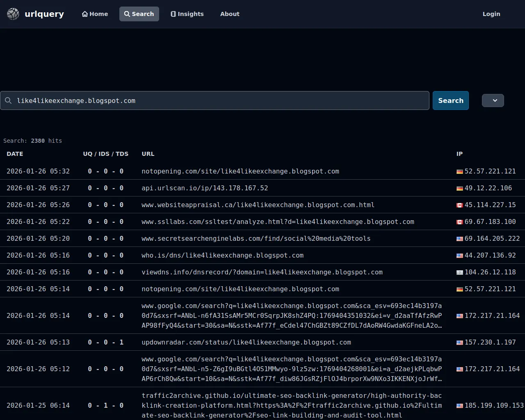Click US flag beside 157.230.1.197
The height and width of the screenshot is (420, 525).
point(460,342)
